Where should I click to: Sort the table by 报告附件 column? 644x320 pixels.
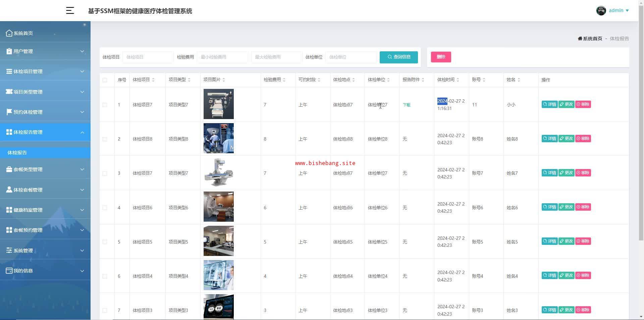point(423,80)
